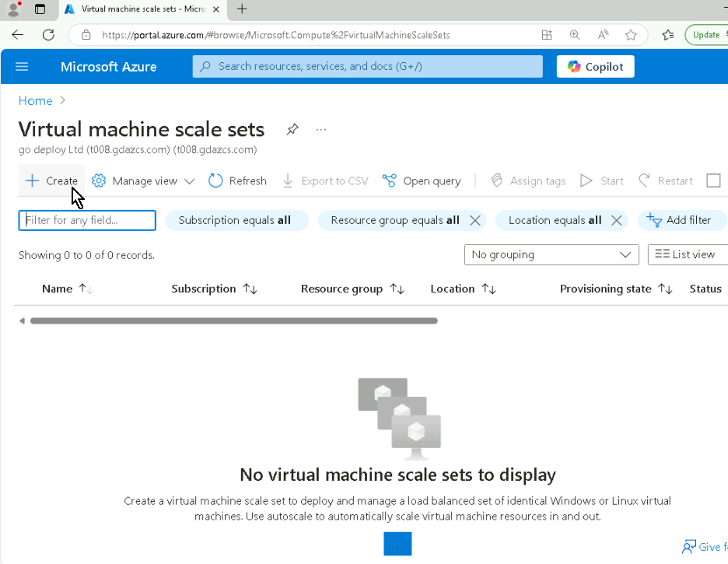Open the Subscription equals all filter
The image size is (728, 564).
[x=236, y=220]
